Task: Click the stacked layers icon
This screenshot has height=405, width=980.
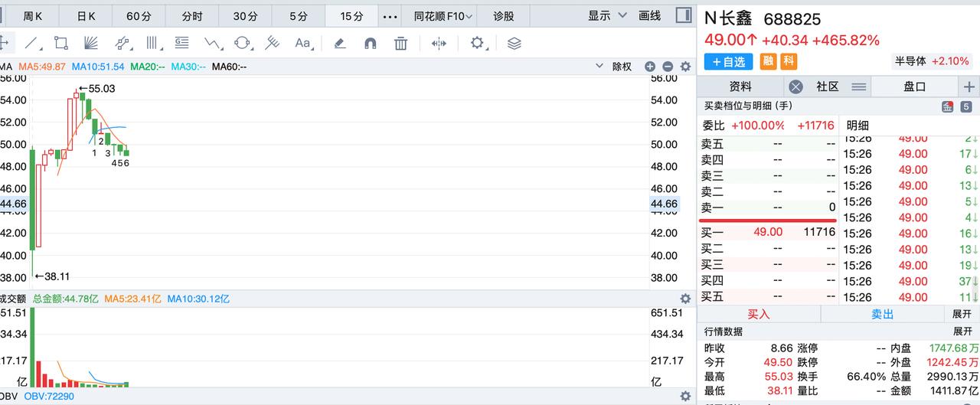Action: [x=514, y=44]
